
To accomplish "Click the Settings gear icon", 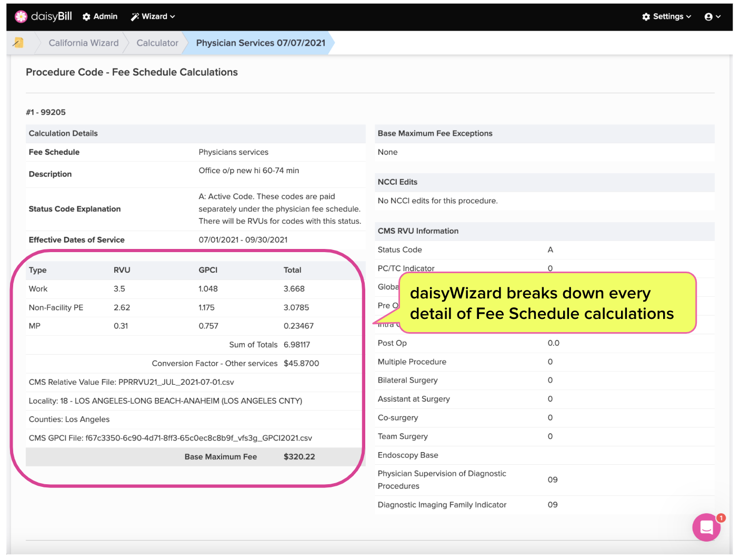I will click(x=646, y=17).
